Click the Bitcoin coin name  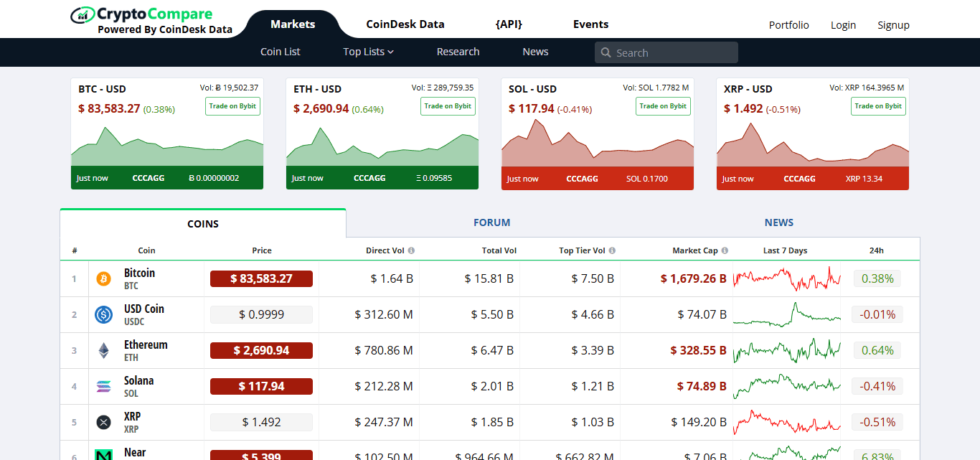coord(139,273)
